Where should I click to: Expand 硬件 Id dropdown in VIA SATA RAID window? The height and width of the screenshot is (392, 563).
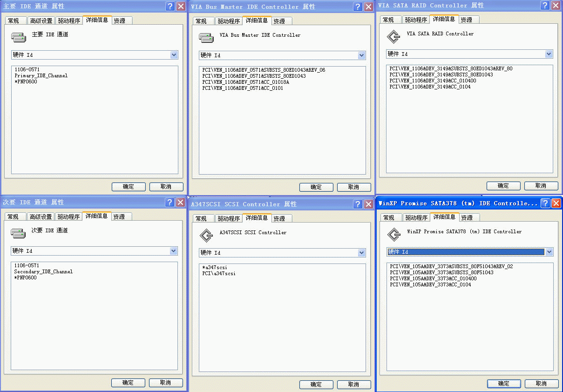549,54
